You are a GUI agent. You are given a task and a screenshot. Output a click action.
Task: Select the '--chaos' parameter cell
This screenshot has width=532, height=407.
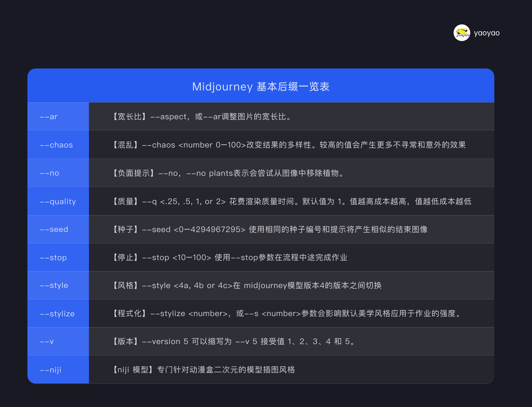[58, 145]
